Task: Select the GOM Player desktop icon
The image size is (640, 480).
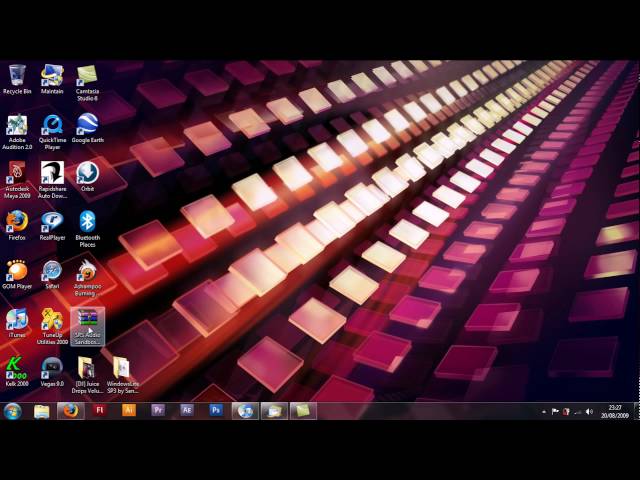Action: (17, 274)
